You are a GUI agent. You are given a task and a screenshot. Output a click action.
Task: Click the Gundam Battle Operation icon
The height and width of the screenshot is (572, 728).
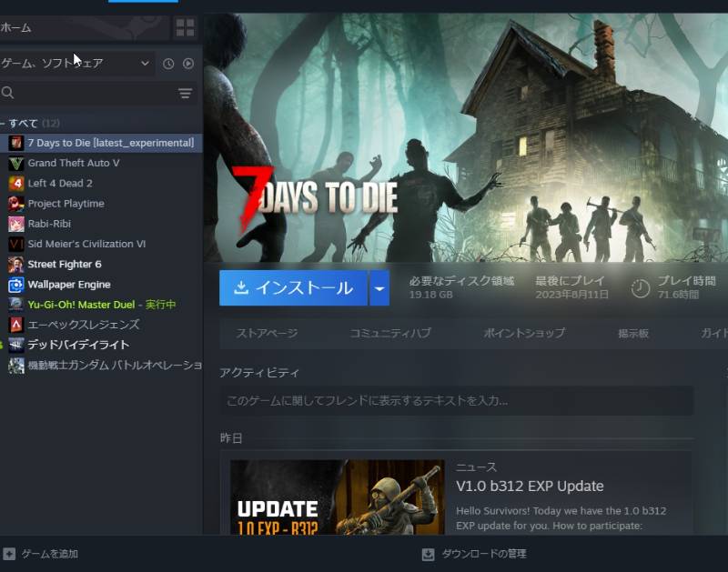coord(15,366)
